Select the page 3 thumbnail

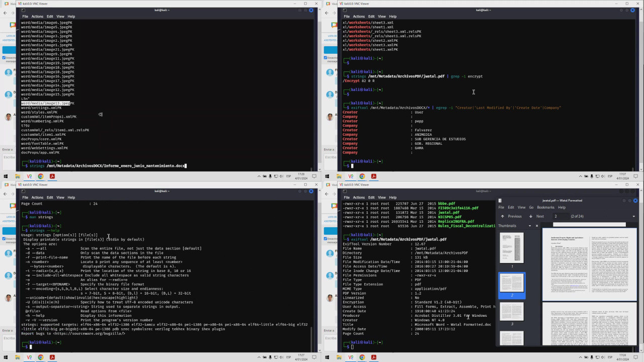point(512,312)
